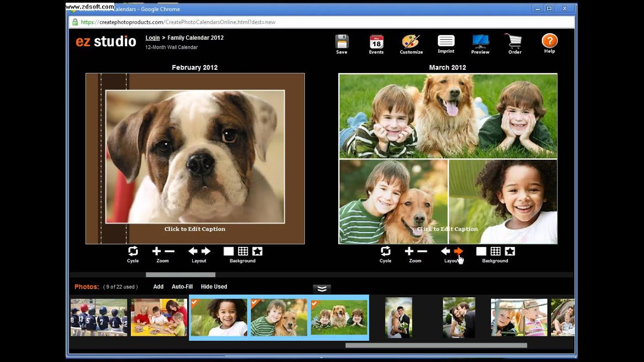
Task: Open the Help question mark icon
Action: click(549, 41)
